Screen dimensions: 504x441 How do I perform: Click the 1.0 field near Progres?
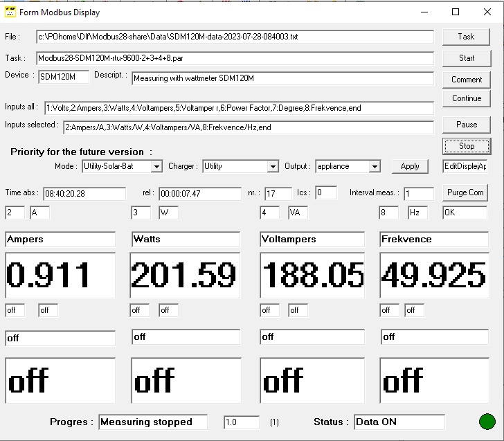242,422
